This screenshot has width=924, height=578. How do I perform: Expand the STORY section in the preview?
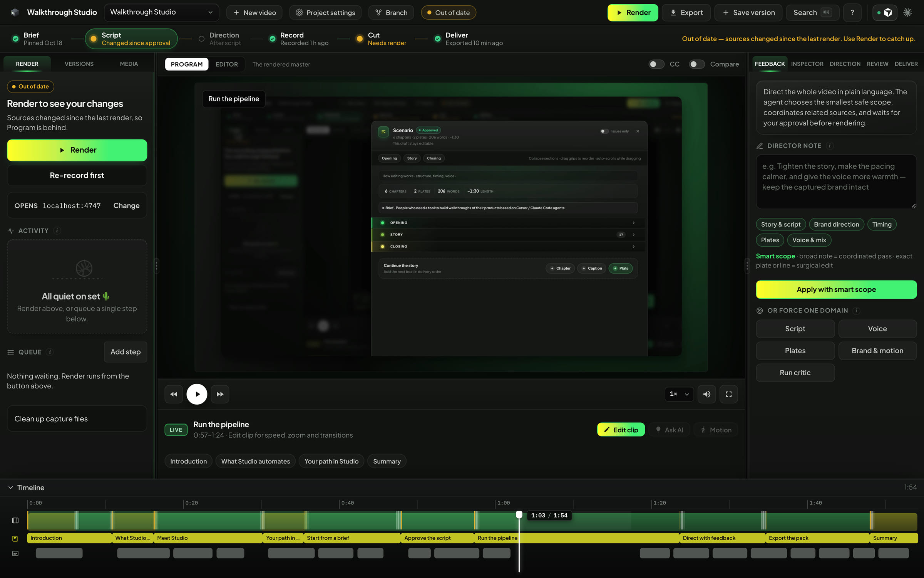pyautogui.click(x=508, y=235)
